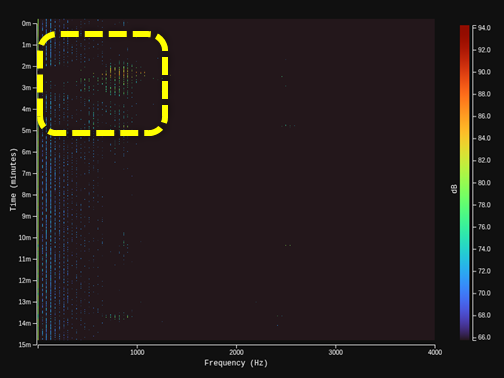Click the 5m time axis label
Screen dimensions: 504x378
[x=26, y=130]
